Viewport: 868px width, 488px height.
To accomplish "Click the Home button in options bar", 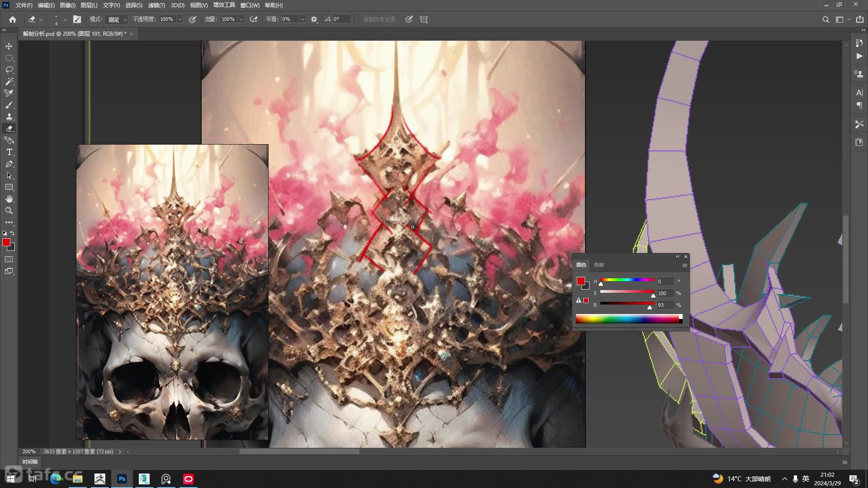I will (13, 19).
